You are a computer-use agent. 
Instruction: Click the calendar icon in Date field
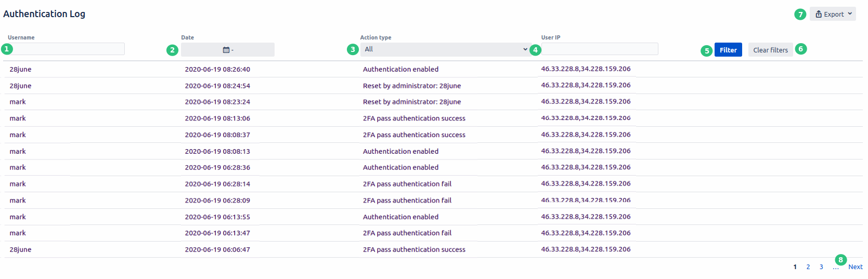click(226, 50)
